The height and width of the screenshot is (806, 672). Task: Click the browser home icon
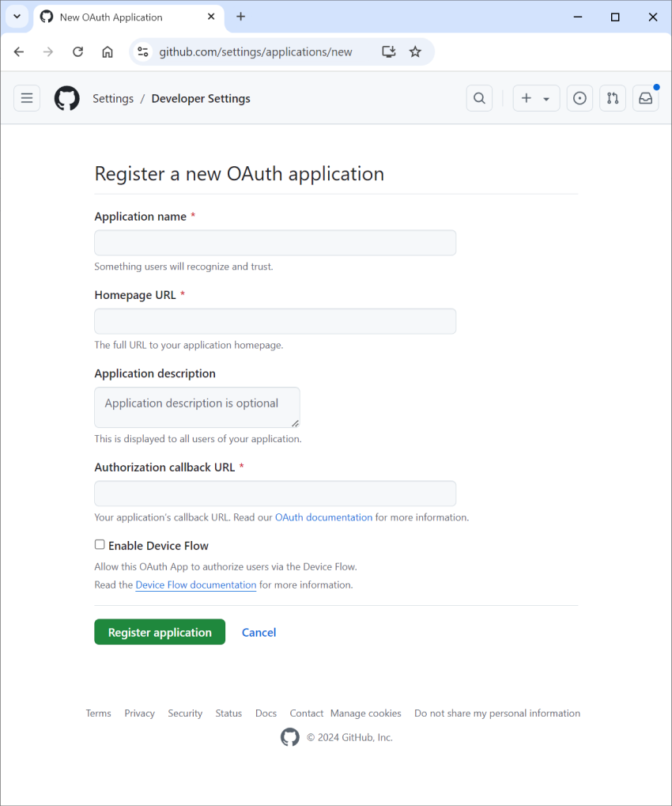click(106, 51)
